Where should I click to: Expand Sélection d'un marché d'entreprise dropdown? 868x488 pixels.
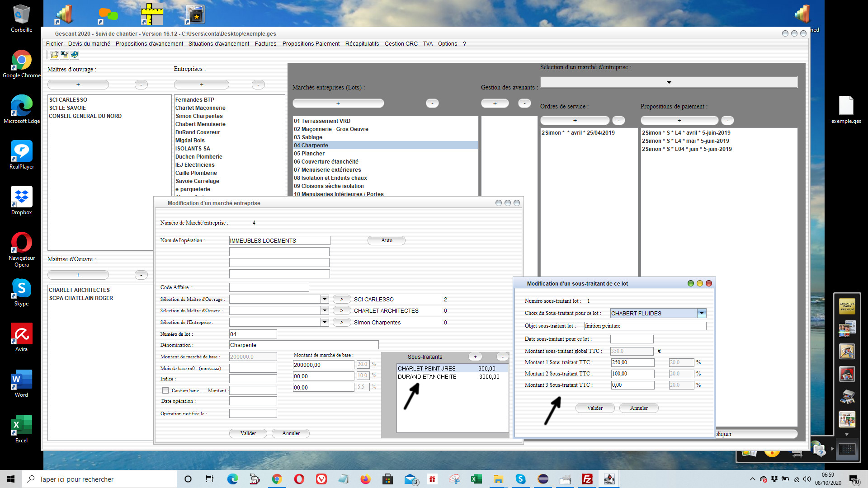[669, 82]
